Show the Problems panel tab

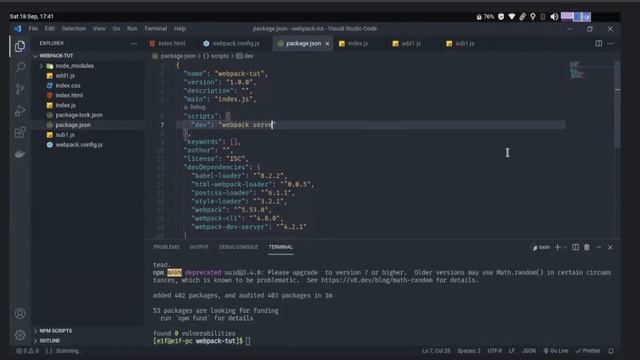click(x=166, y=247)
